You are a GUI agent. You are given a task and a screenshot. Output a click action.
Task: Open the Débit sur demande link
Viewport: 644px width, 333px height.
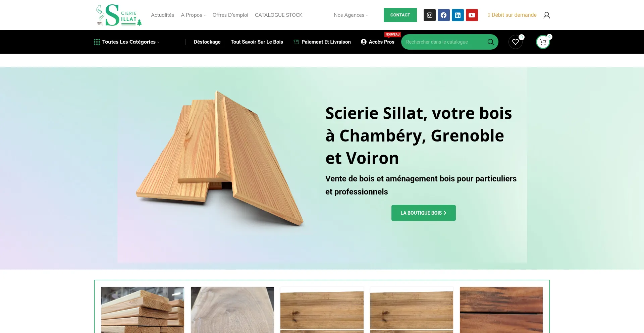[x=512, y=15]
